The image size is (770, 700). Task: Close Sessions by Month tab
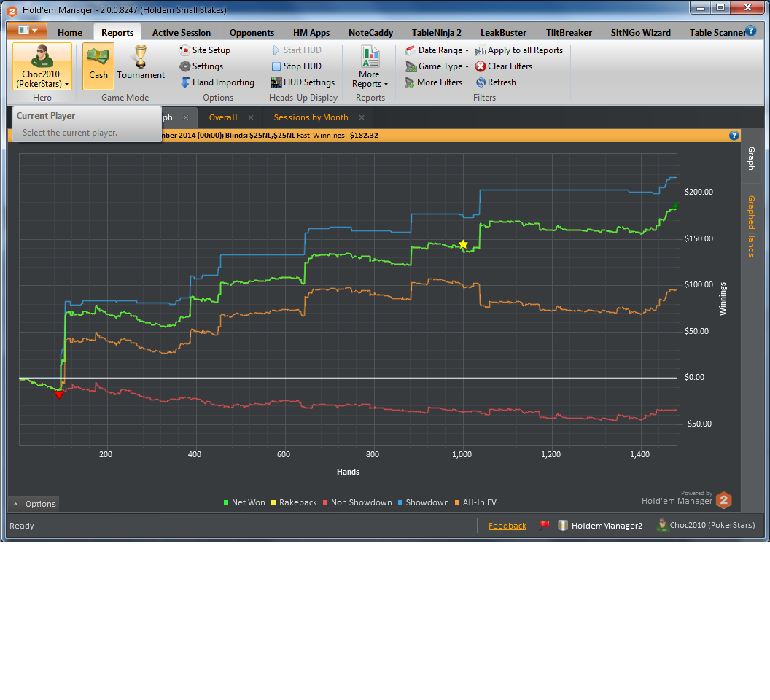pyautogui.click(x=362, y=117)
